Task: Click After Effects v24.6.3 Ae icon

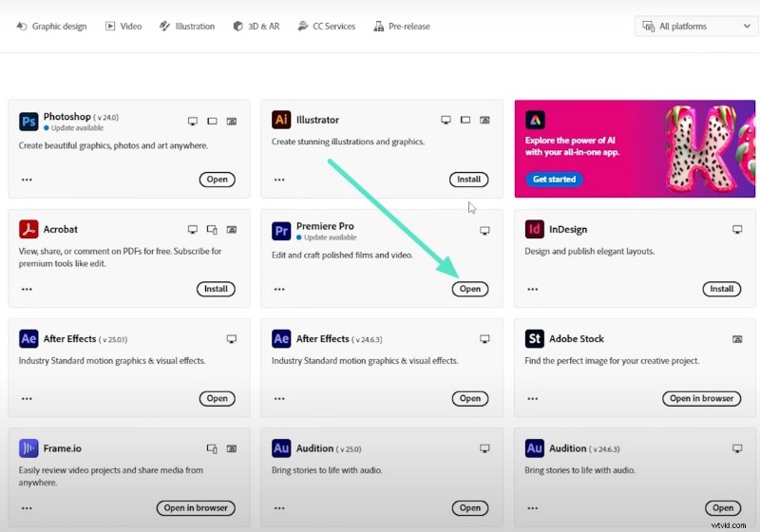Action: (x=281, y=339)
